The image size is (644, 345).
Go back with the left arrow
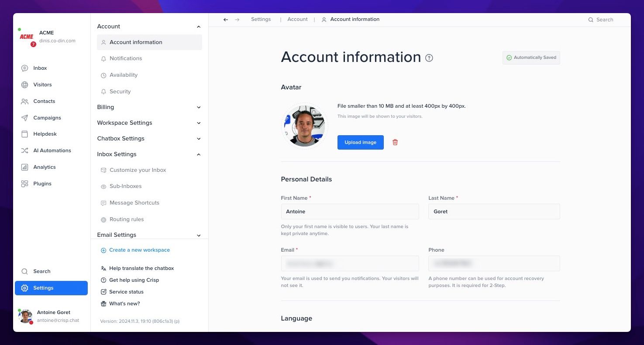coord(226,20)
